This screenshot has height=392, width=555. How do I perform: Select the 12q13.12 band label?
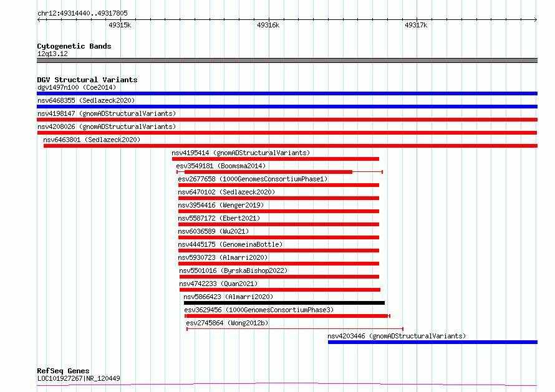click(52, 54)
